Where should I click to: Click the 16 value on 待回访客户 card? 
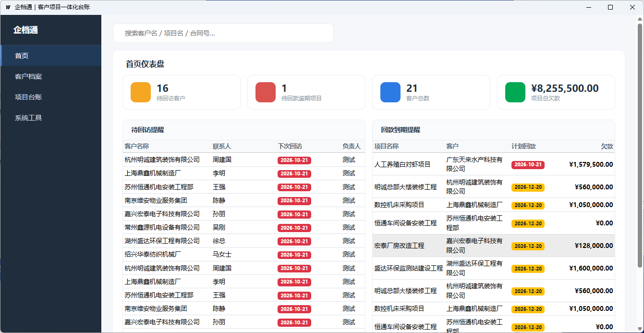(x=162, y=88)
